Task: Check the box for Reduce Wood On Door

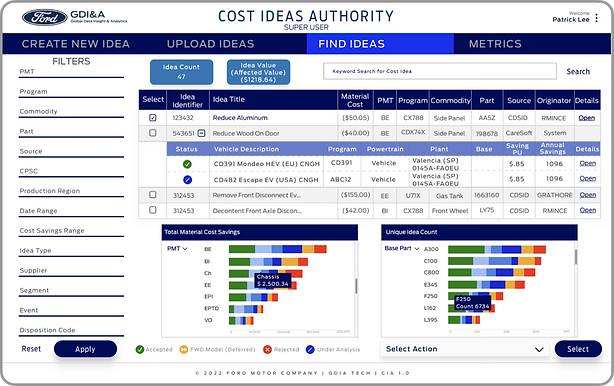Action: pos(153,133)
